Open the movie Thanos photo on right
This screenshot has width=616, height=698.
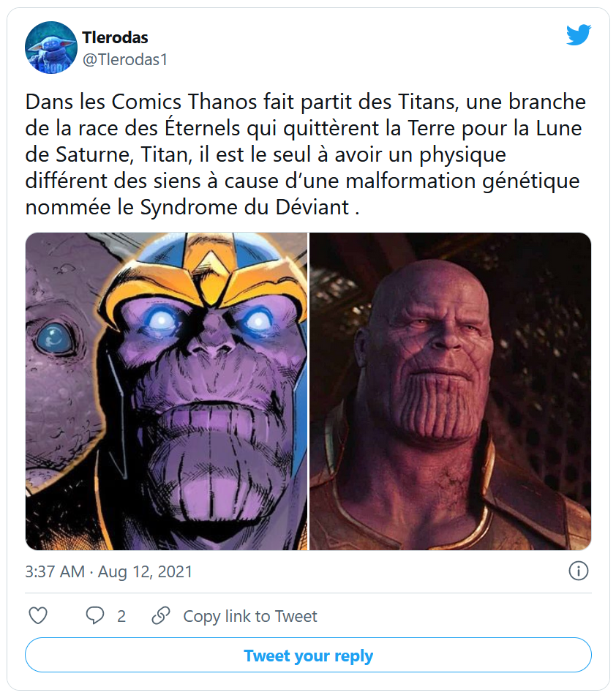click(450, 391)
